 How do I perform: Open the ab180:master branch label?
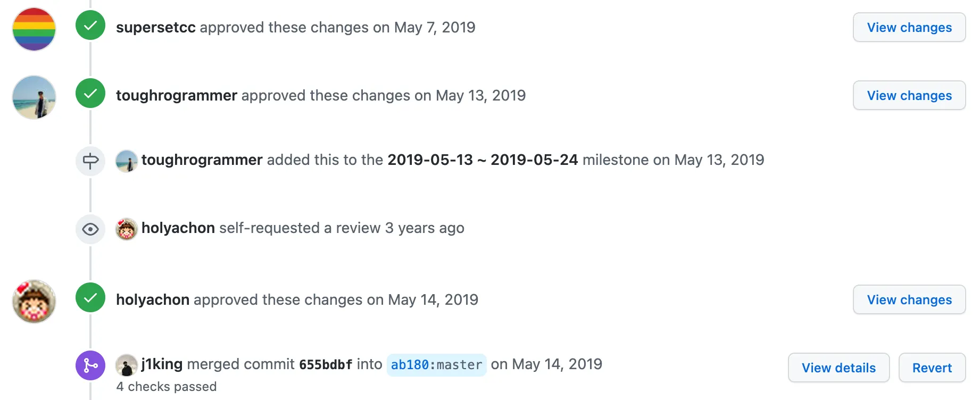click(x=436, y=365)
